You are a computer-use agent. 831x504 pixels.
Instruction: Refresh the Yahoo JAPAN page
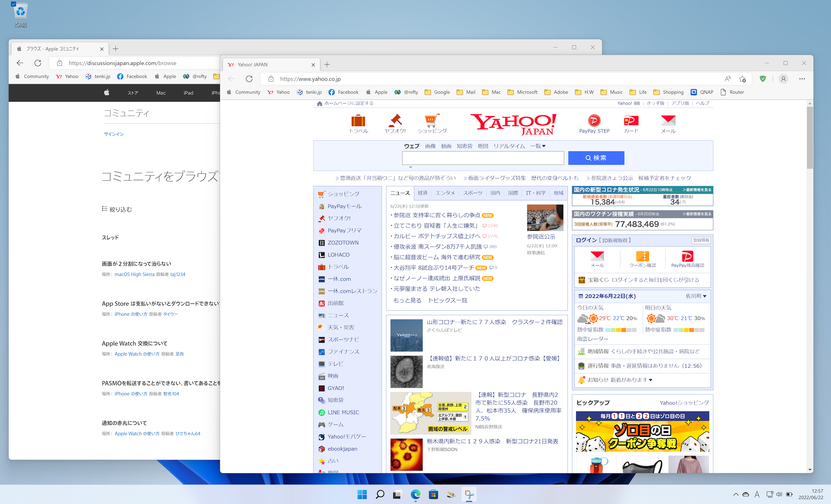249,79
